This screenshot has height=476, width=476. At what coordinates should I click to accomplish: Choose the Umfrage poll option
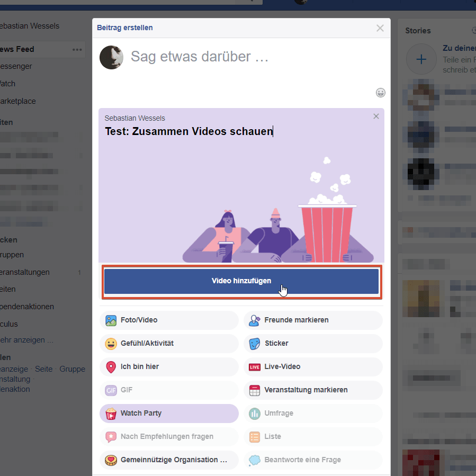pyautogui.click(x=313, y=414)
